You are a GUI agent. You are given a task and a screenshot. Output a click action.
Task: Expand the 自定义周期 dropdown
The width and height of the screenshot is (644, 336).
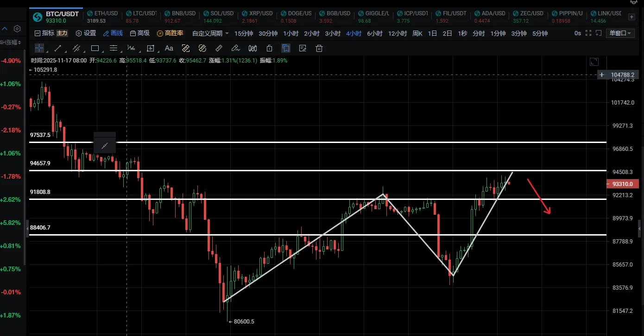pos(211,33)
